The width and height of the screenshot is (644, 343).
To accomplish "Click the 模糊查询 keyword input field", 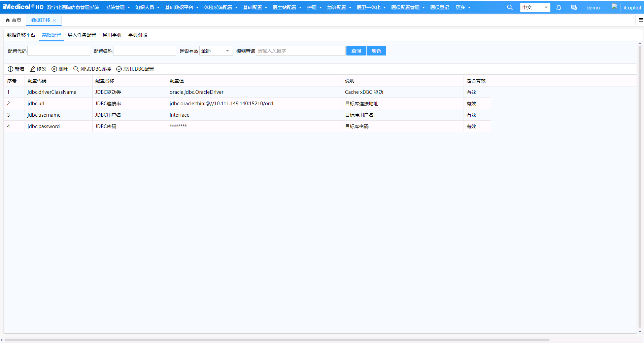I will 301,51.
